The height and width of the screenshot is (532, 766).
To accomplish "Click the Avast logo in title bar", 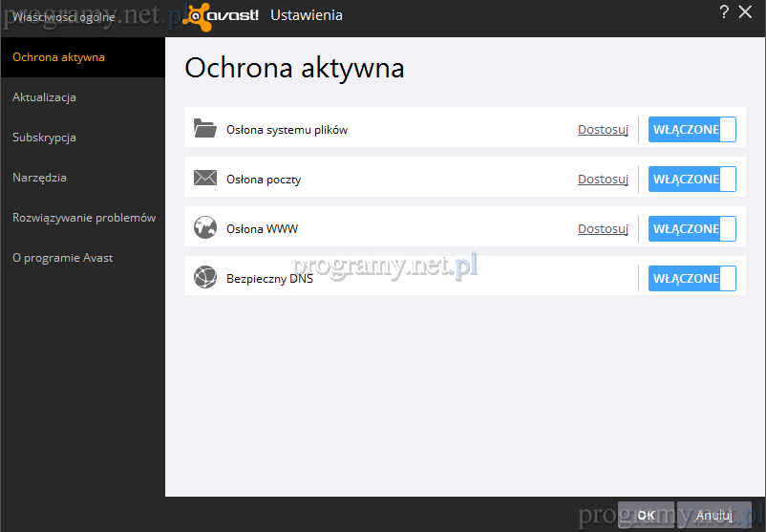I will click(x=221, y=14).
